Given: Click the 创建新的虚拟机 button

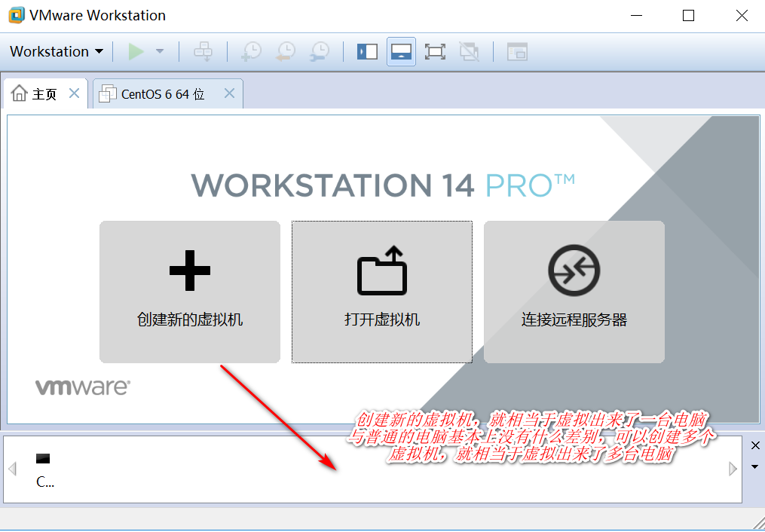Looking at the screenshot, I should pyautogui.click(x=190, y=292).
